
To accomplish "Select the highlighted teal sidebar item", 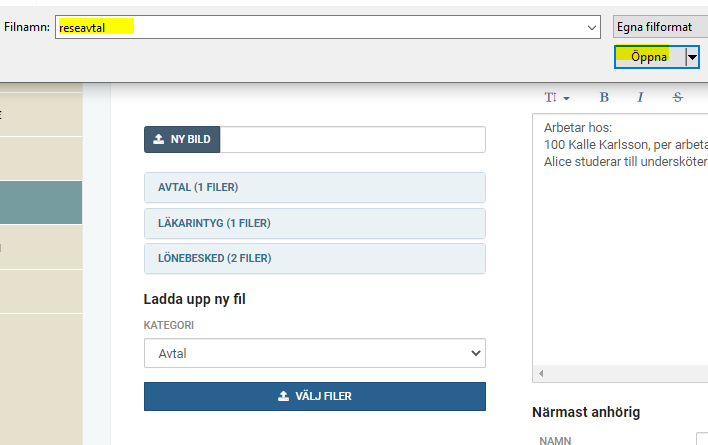I will 41,203.
